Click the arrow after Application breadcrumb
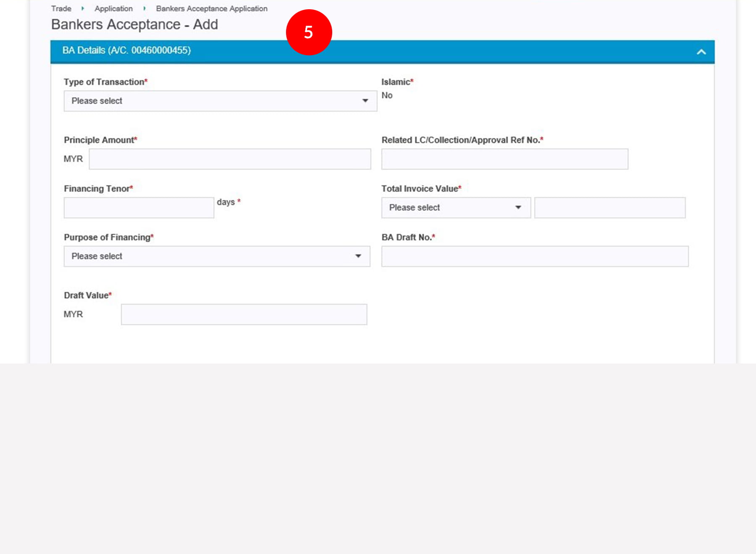 pos(144,8)
